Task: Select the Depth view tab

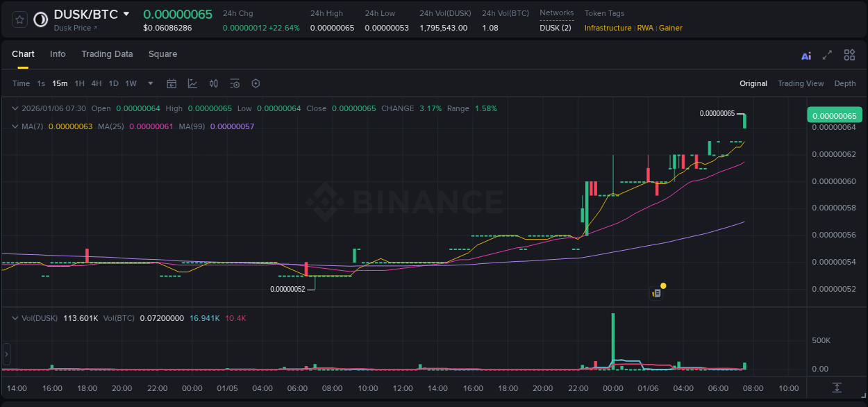Action: [844, 83]
